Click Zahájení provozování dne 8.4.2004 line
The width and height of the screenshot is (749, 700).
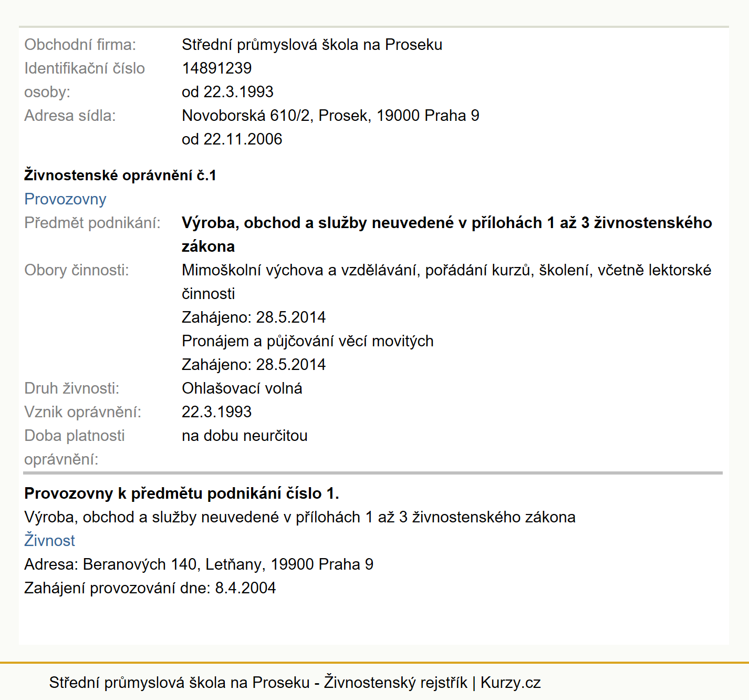tap(150, 588)
